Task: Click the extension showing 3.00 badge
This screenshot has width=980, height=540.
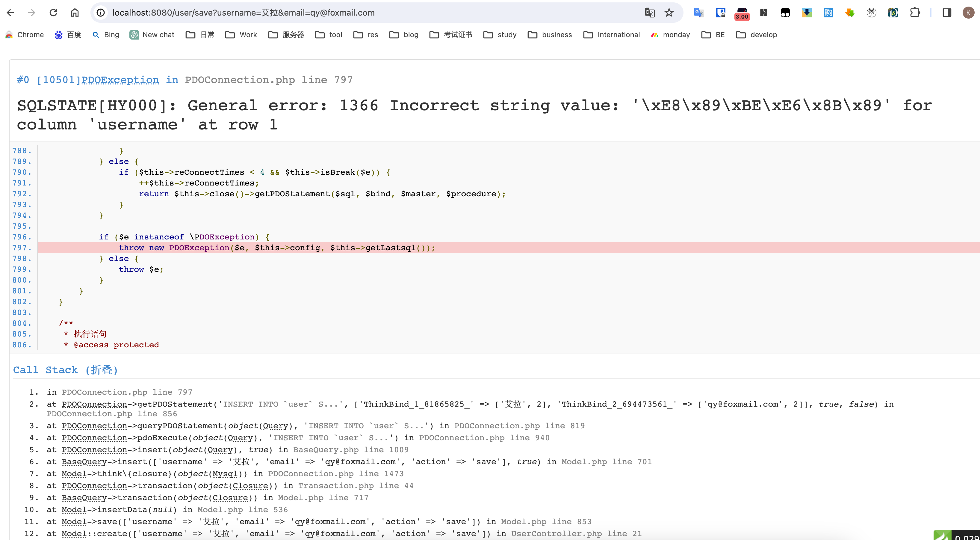Action: pyautogui.click(x=742, y=13)
